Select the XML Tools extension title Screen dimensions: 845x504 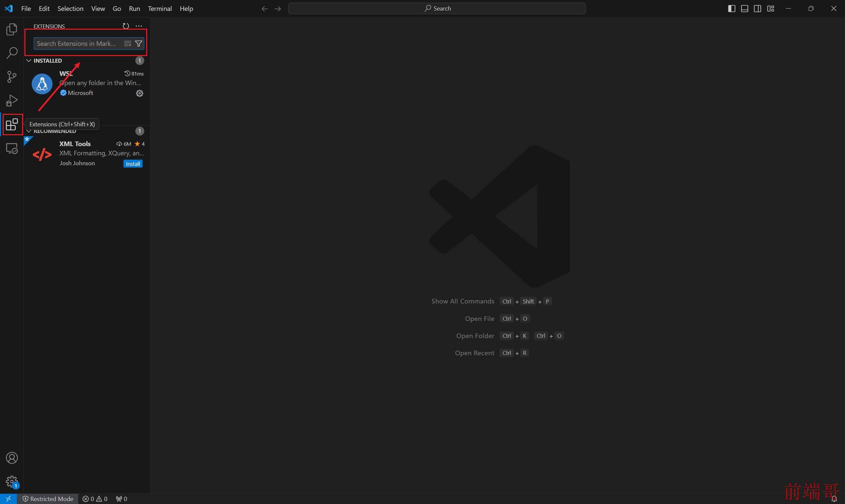click(x=75, y=144)
